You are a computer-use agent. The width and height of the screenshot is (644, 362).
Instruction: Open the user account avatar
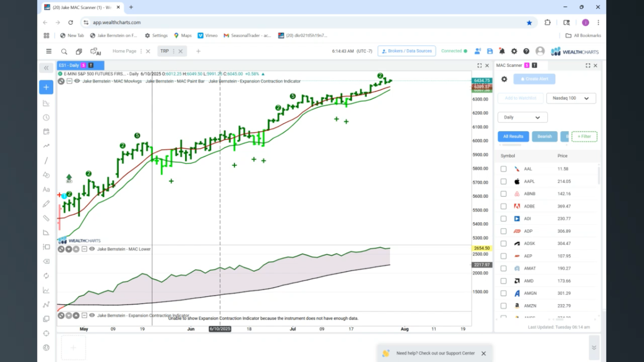(540, 51)
